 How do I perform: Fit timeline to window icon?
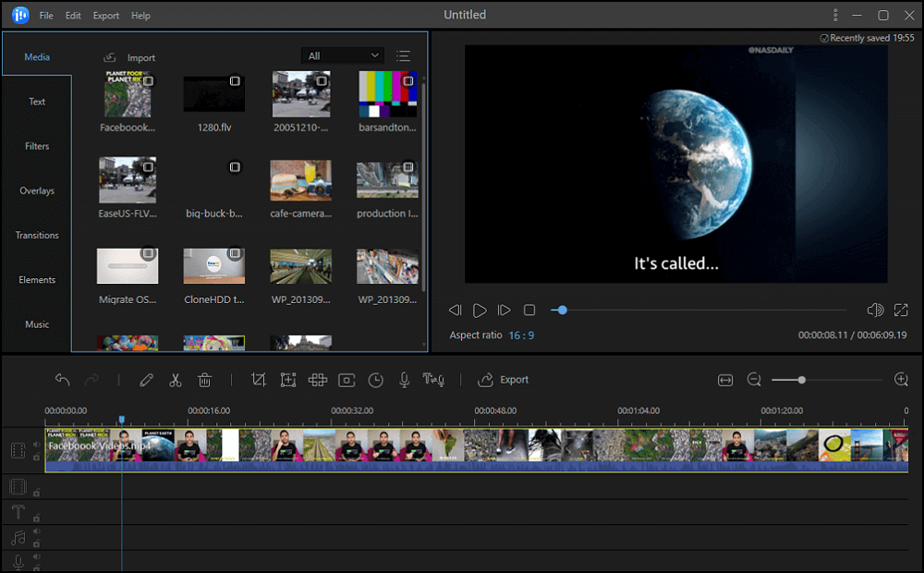coord(725,380)
